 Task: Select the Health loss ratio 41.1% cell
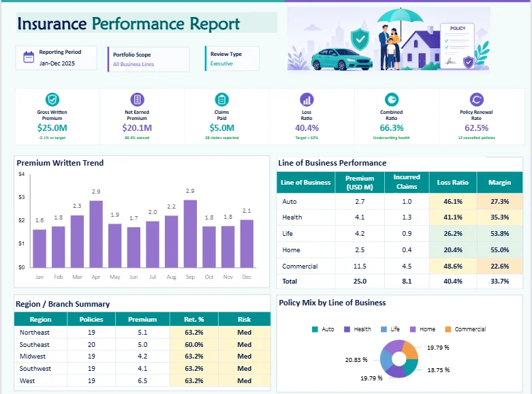[453, 217]
